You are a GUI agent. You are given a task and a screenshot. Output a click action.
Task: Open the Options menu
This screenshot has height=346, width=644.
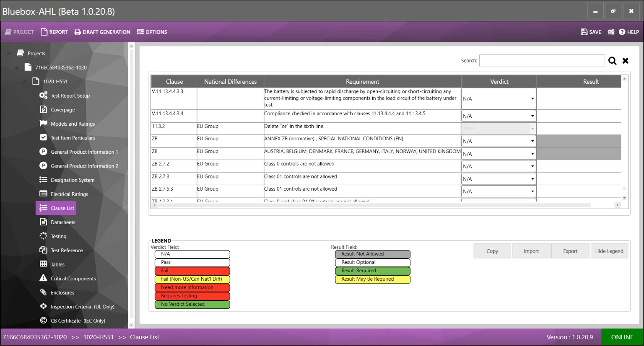point(152,32)
